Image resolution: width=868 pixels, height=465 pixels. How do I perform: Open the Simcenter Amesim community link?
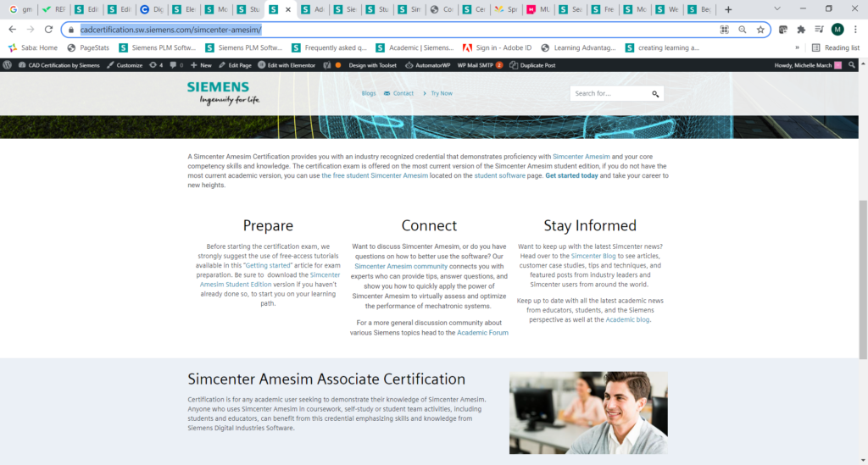point(401,267)
